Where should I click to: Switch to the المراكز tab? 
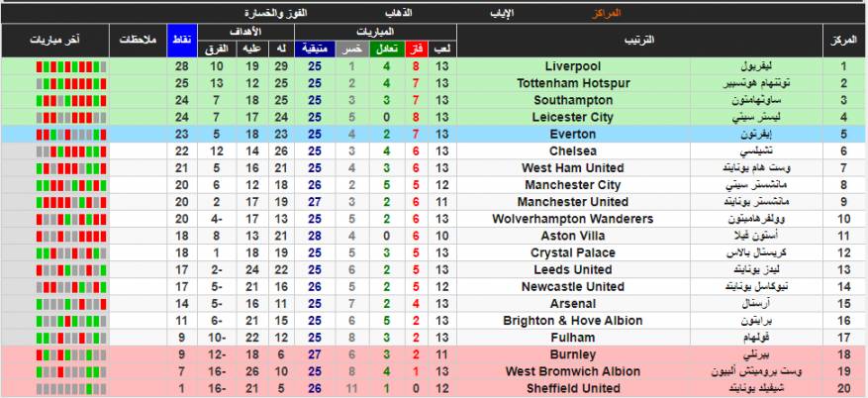(604, 13)
